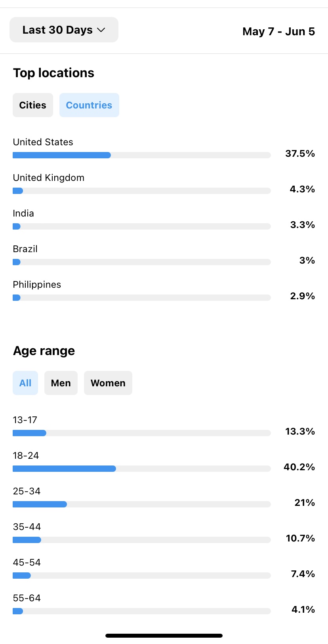This screenshot has height=644, width=328.
Task: Select the All age range filter
Action: point(25,383)
